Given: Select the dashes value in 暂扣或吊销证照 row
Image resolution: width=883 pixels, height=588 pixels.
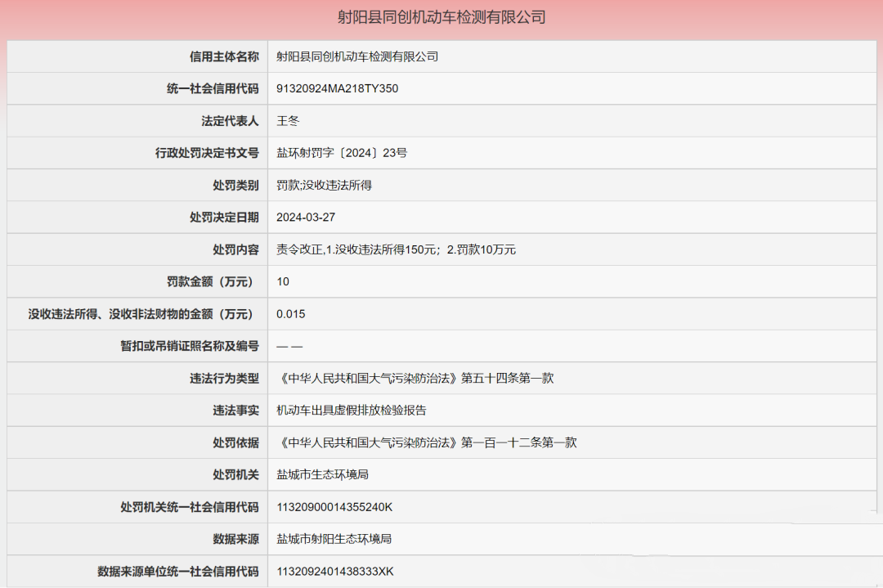Looking at the screenshot, I should (289, 347).
